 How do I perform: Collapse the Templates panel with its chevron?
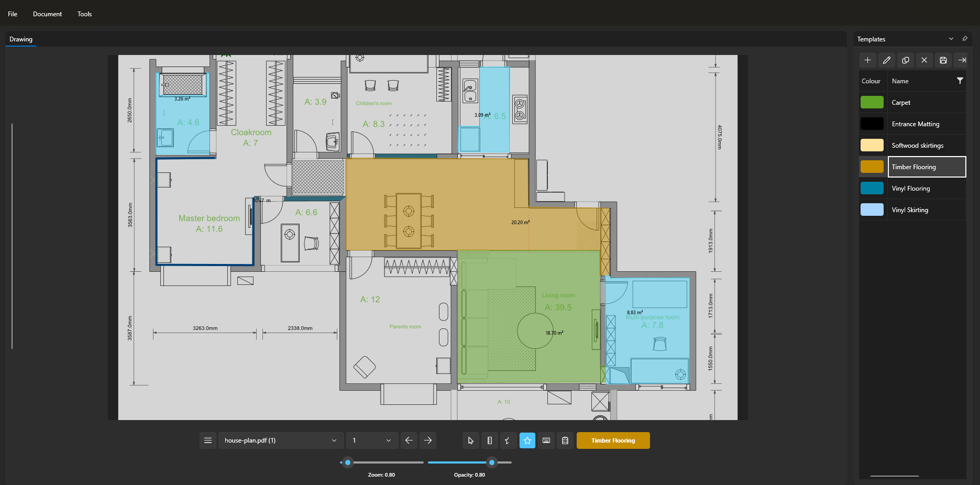pos(951,39)
